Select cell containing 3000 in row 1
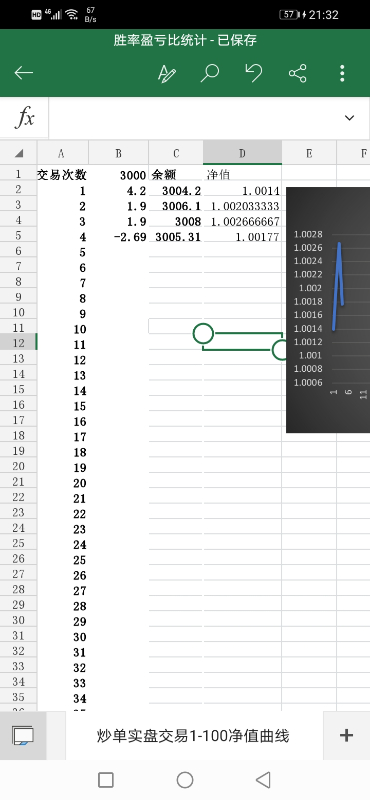 pyautogui.click(x=118, y=175)
